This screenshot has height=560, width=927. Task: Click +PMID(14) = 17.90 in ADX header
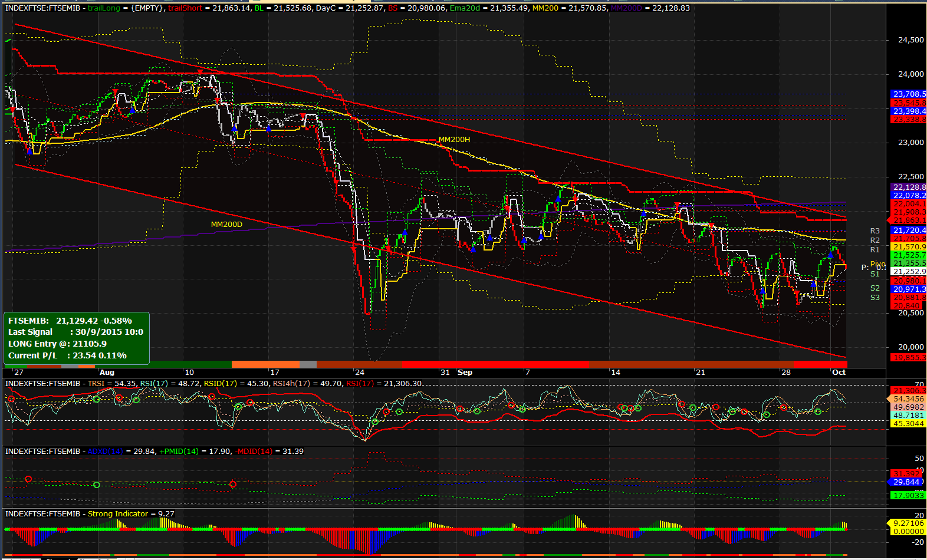click(x=195, y=452)
